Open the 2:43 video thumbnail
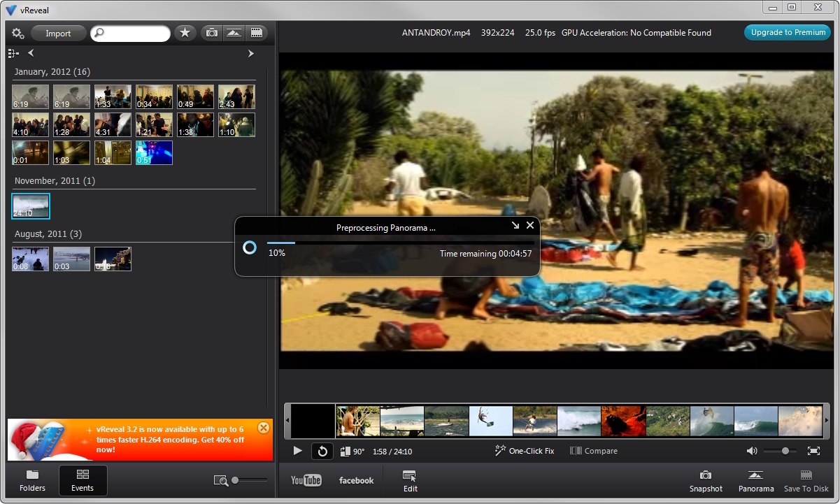The image size is (840, 504). pyautogui.click(x=236, y=96)
